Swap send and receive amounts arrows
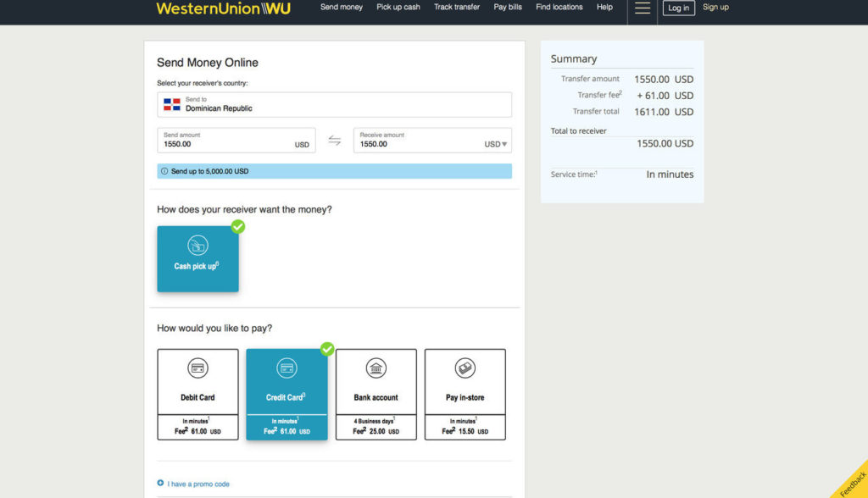This screenshot has width=868, height=498. click(x=334, y=141)
